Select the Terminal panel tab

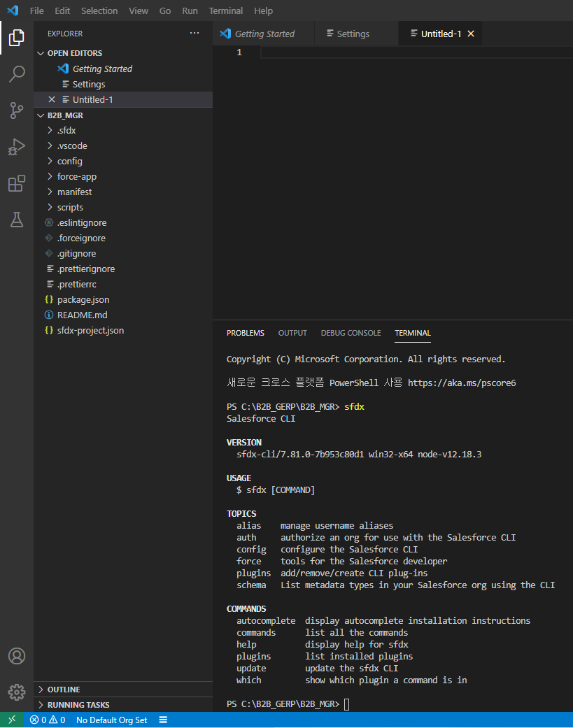[x=412, y=333]
